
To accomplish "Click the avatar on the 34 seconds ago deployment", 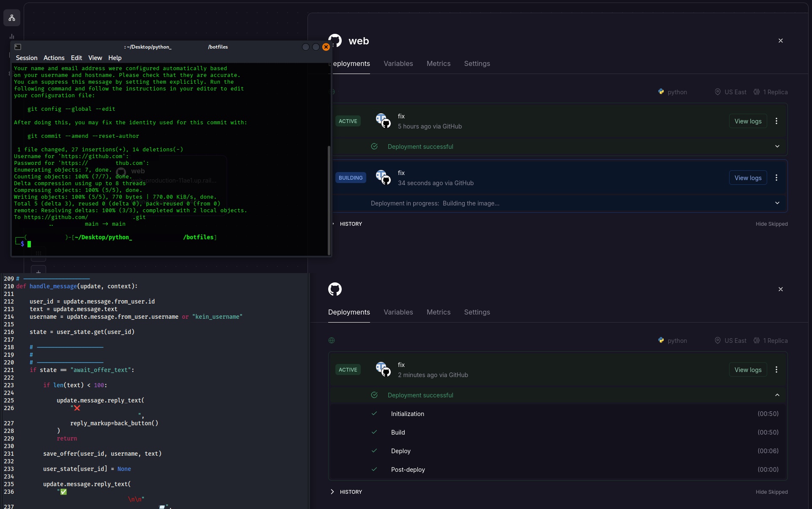I will tap(383, 177).
